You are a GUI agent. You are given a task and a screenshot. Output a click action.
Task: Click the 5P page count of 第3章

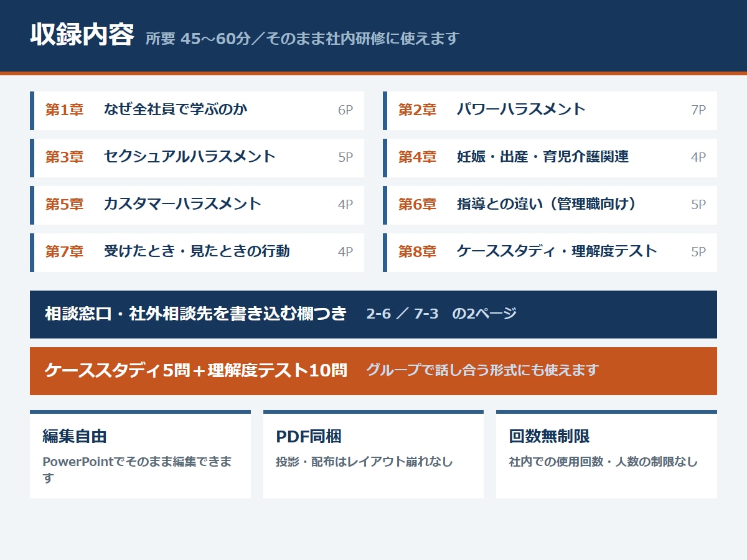pos(345,157)
